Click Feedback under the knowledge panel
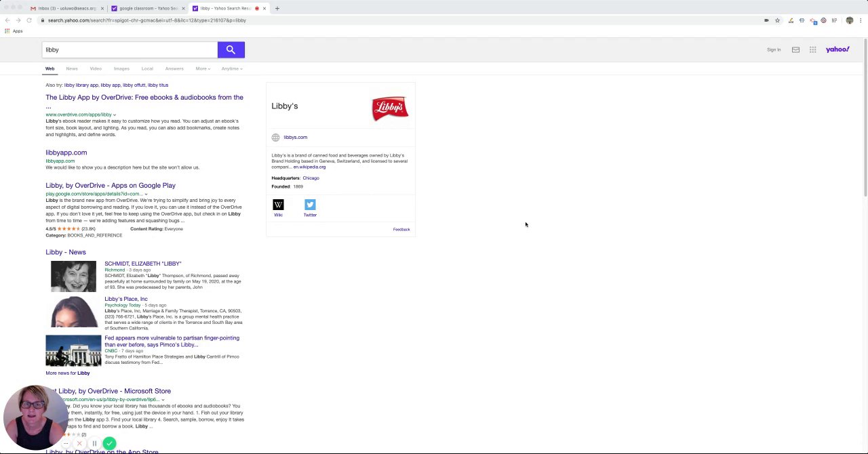Image resolution: width=868 pixels, height=454 pixels. (x=401, y=230)
